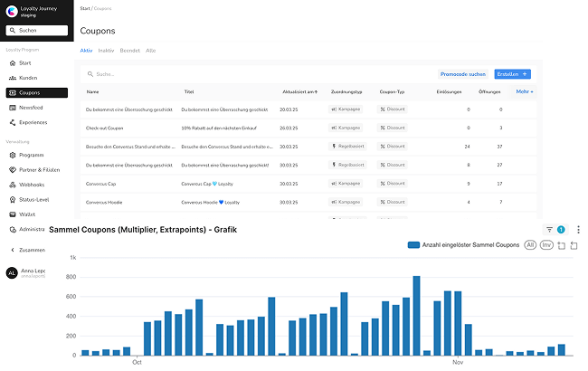Click the Einlösungen column header
The image size is (588, 371).
[449, 92]
